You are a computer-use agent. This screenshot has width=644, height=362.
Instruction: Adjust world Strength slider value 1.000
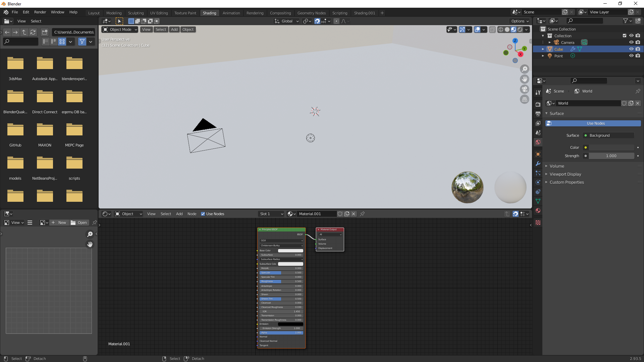[x=611, y=156]
